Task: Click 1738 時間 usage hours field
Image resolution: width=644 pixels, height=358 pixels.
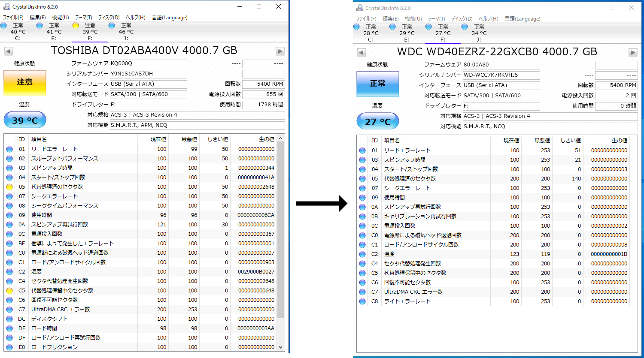Action: pyautogui.click(x=263, y=105)
